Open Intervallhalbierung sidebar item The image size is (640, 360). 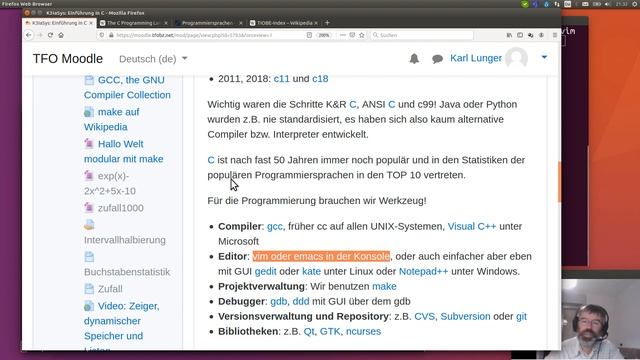click(125, 240)
